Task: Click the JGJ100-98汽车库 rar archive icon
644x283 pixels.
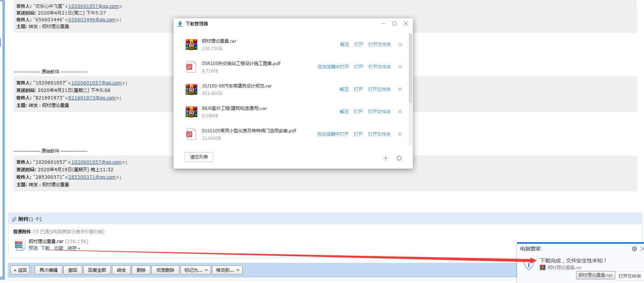Action: coord(192,89)
